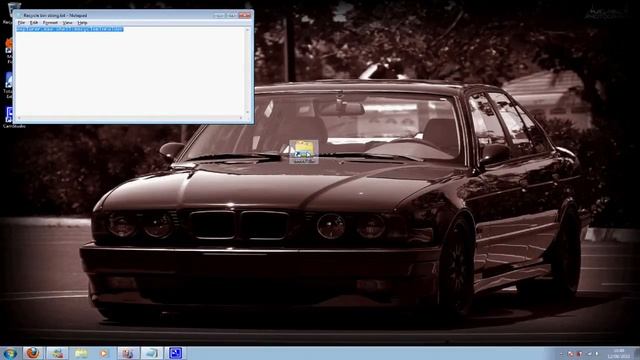640x360 pixels.
Task: Open the volume control in system tray
Action: pyautogui.click(x=597, y=353)
